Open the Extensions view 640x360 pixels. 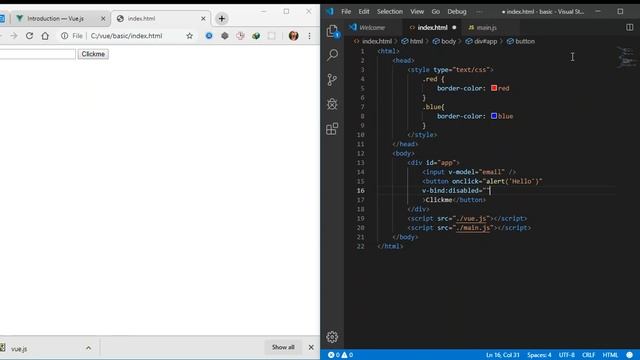(332, 129)
